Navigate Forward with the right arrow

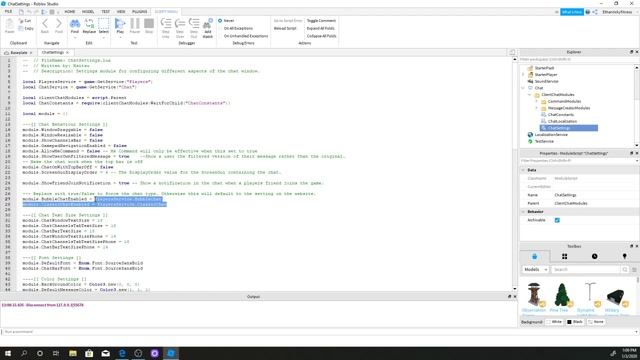(59, 24)
